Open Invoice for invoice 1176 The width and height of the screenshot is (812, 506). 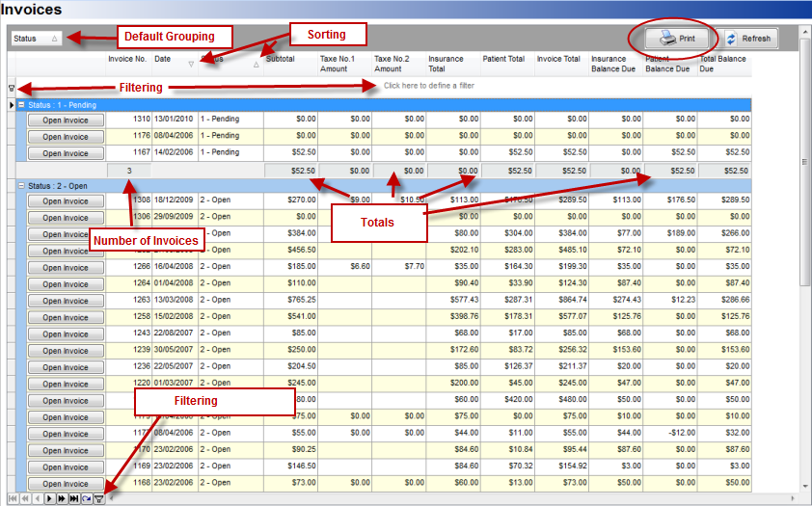pos(66,137)
